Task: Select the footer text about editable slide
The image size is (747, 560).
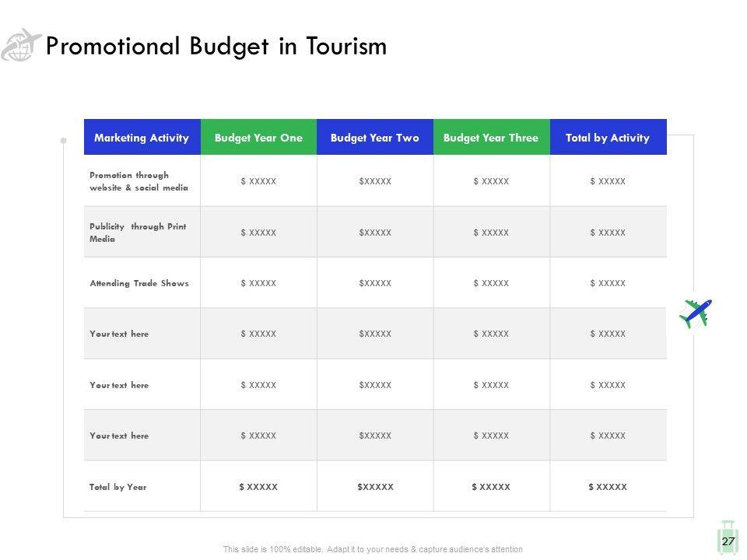Action: 373,550
